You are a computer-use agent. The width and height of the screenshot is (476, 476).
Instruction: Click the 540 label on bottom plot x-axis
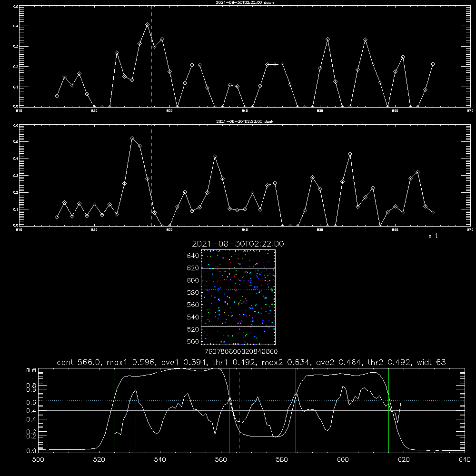[160, 460]
